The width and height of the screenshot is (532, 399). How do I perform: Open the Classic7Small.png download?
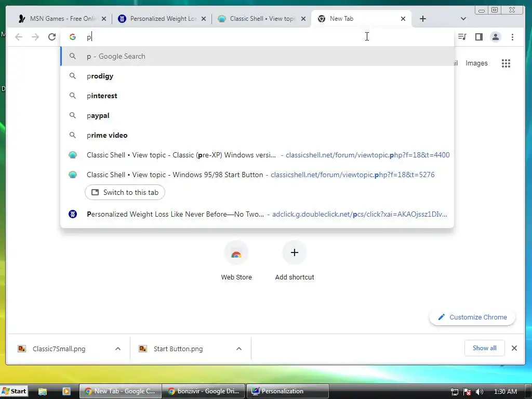(59, 349)
